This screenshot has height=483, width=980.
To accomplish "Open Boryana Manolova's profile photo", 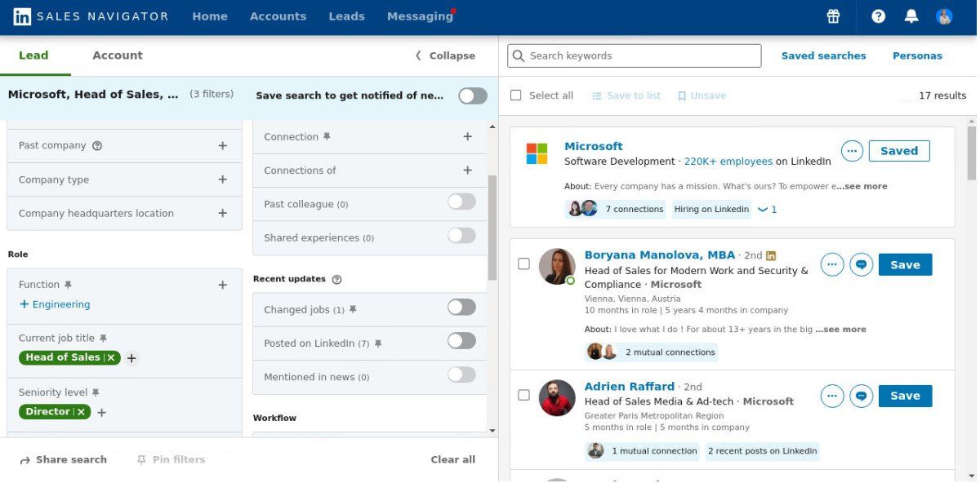I will click(x=557, y=266).
